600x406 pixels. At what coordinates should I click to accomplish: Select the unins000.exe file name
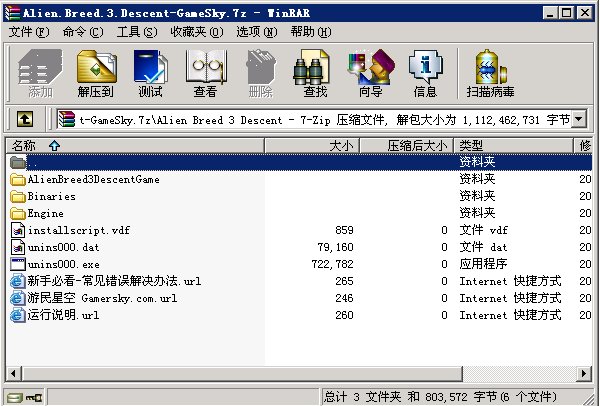pyautogui.click(x=64, y=264)
